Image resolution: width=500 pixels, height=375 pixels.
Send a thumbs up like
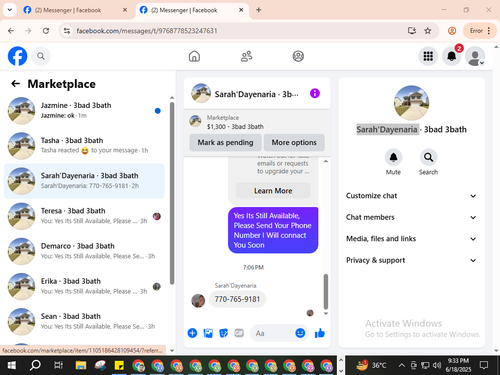coord(320,333)
